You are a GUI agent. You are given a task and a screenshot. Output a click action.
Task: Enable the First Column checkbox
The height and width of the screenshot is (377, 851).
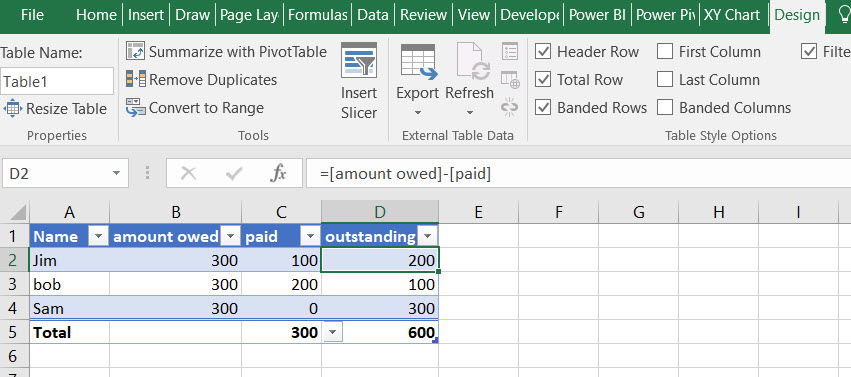tap(665, 52)
